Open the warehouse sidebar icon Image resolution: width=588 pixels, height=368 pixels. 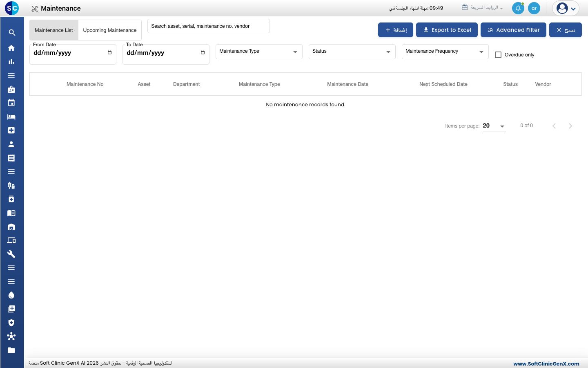click(x=11, y=227)
